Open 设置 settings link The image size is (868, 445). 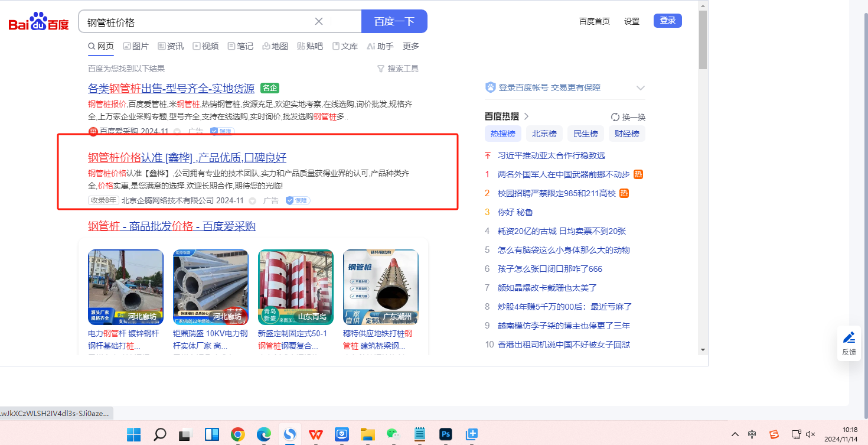[x=632, y=21]
